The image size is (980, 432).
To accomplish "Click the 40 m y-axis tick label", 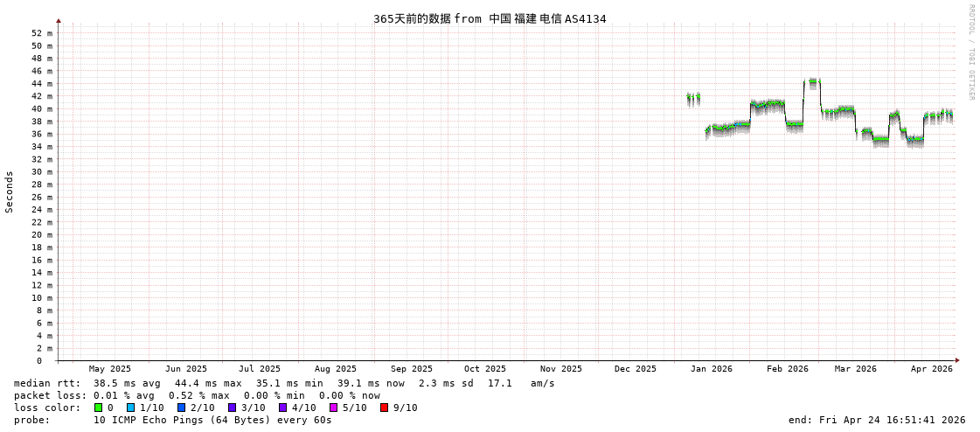I will (x=42, y=109).
